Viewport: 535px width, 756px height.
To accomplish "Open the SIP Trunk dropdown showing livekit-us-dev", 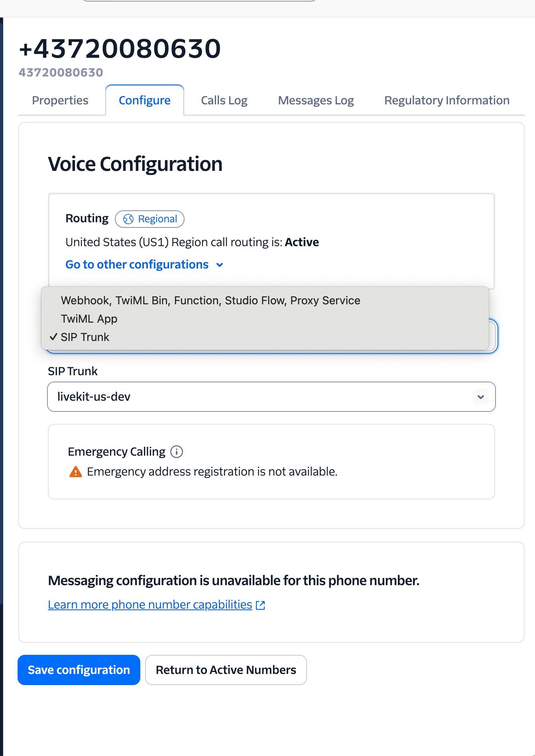I will pos(271,396).
